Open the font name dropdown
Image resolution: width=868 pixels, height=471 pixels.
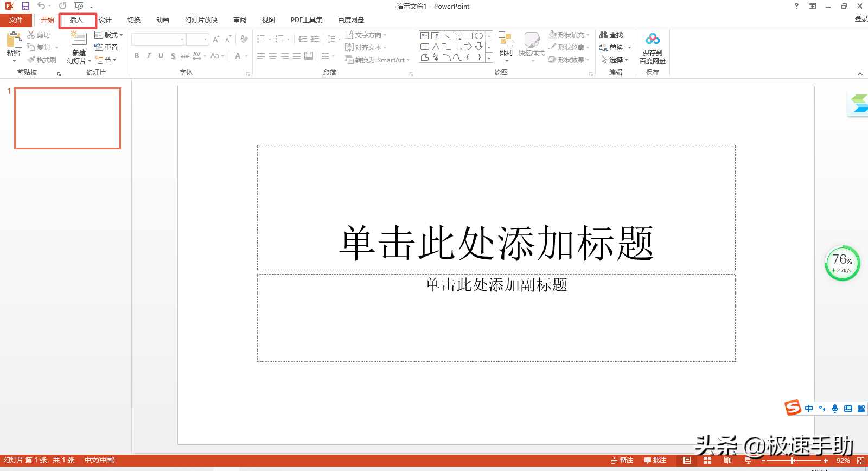coord(182,39)
